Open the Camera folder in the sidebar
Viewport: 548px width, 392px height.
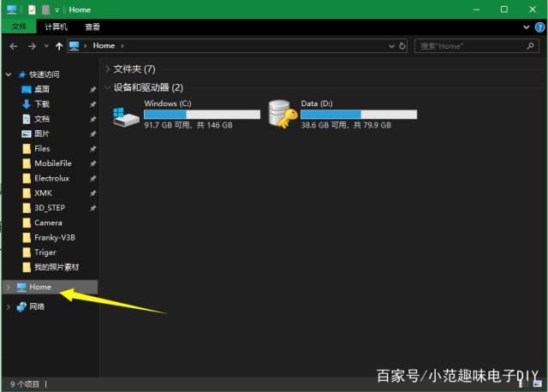tap(48, 223)
